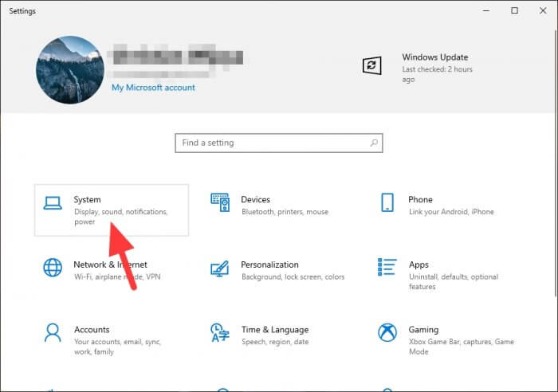Image resolution: width=558 pixels, height=392 pixels.
Task: Click 'Uninstall, defaults, optional features' description
Action: pyautogui.click(x=454, y=282)
